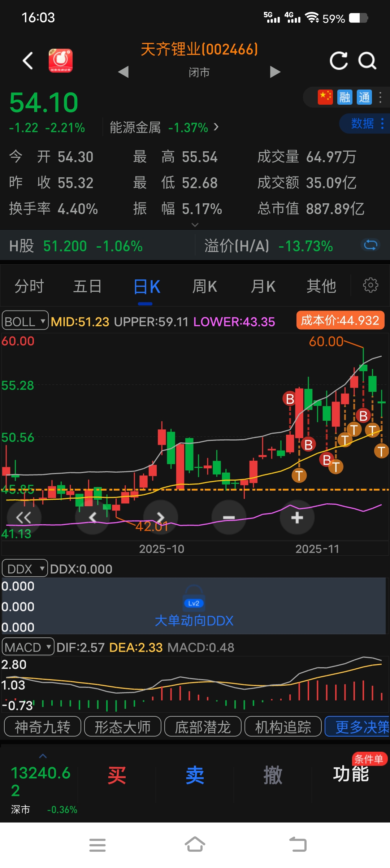
Task: Jump chart to earliest with double arrow
Action: click(24, 517)
